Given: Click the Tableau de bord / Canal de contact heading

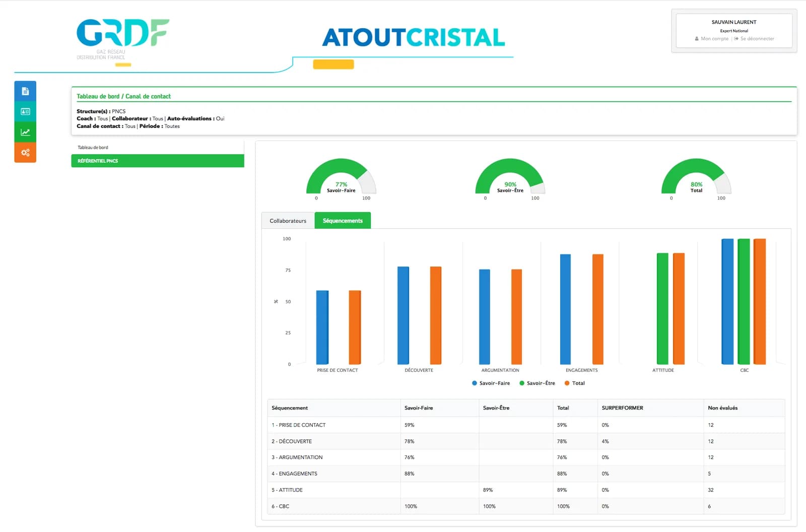Looking at the screenshot, I should pyautogui.click(x=123, y=96).
